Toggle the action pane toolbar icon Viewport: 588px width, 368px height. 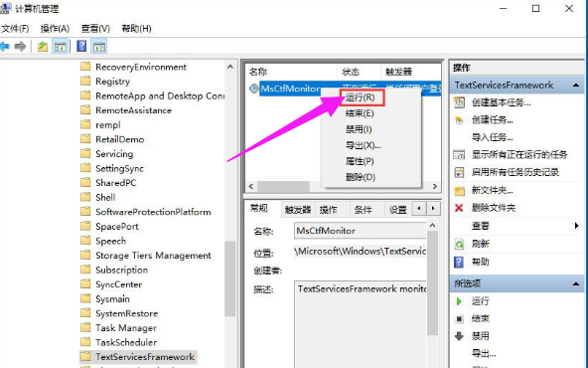(x=99, y=47)
